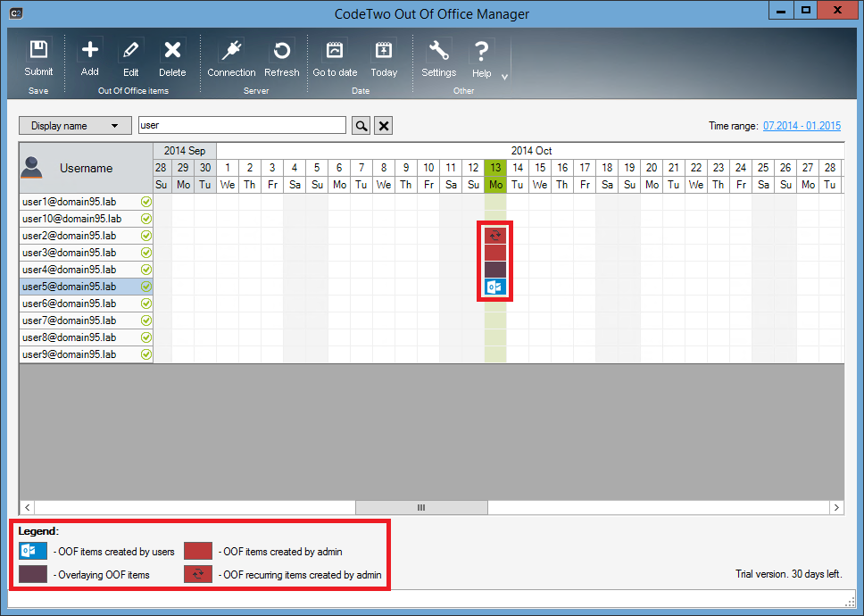Click the date 29 column header
Image resolution: width=864 pixels, height=616 pixels.
coord(183,168)
